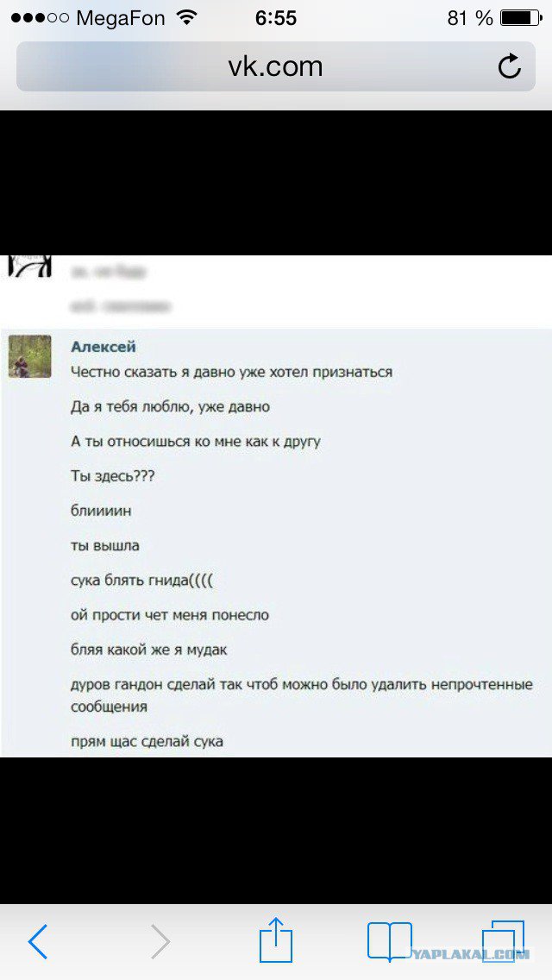Tap the signal strength dots
The width and height of the screenshot is (552, 980).
(x=40, y=18)
